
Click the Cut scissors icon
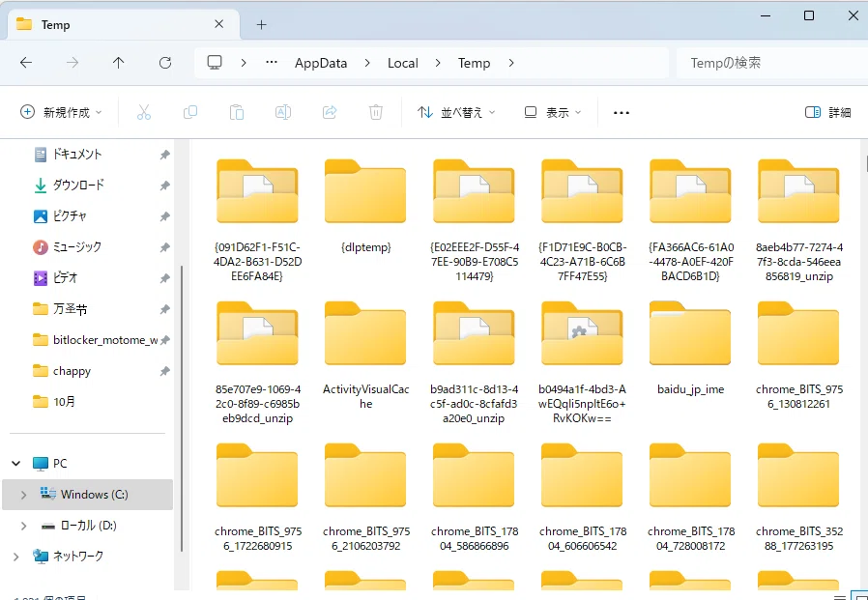click(x=144, y=112)
